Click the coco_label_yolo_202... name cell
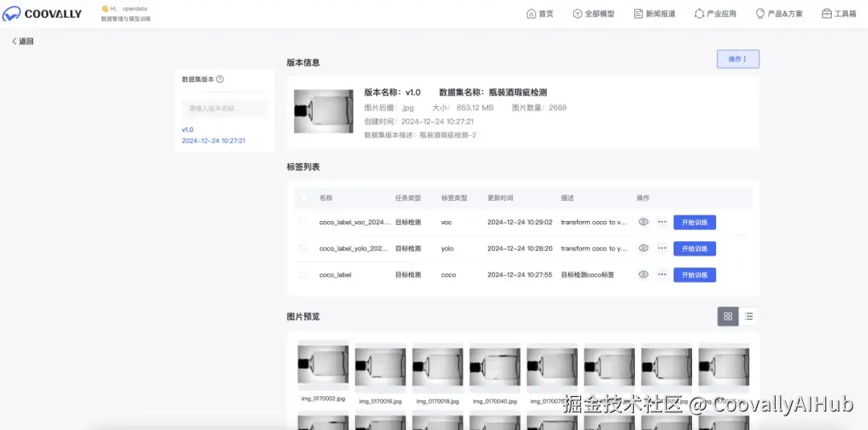The image size is (868, 430). point(354,248)
